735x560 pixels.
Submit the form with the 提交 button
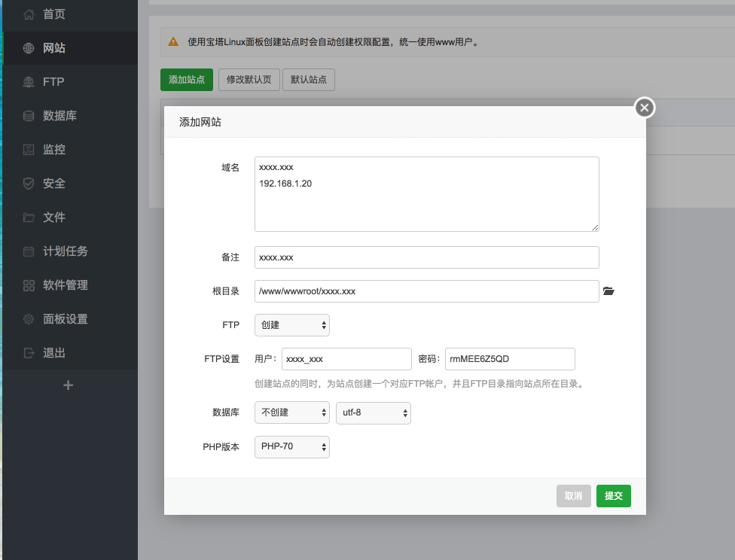(613, 496)
